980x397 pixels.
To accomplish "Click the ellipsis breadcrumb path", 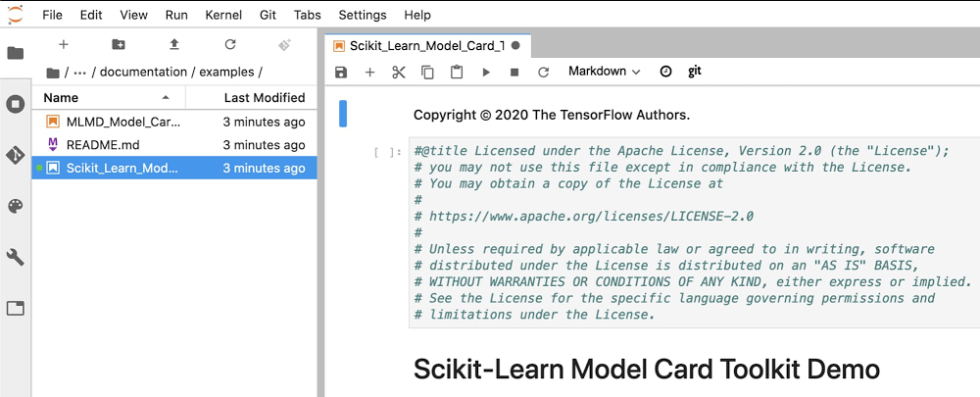I will [x=79, y=73].
